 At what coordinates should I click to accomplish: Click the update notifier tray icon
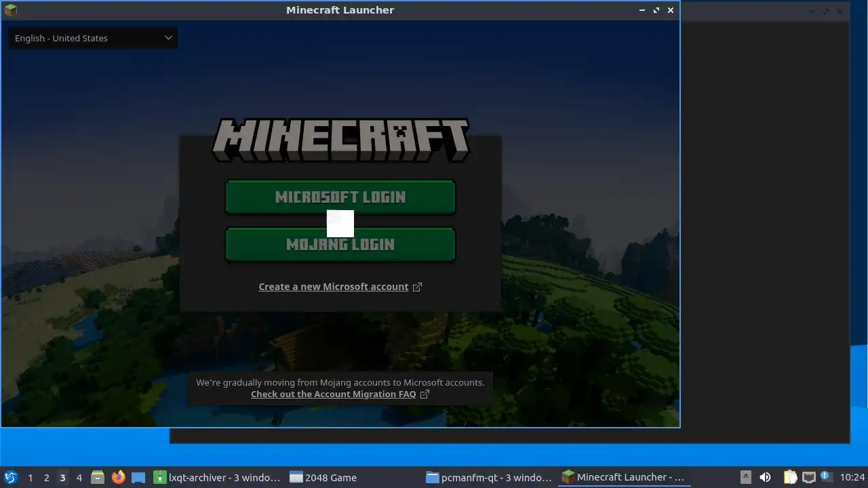tap(826, 477)
